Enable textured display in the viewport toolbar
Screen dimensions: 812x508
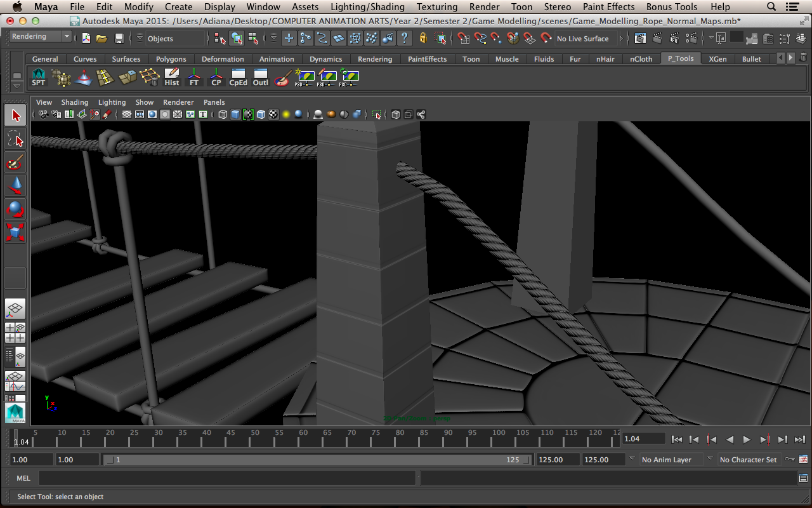pyautogui.click(x=273, y=114)
